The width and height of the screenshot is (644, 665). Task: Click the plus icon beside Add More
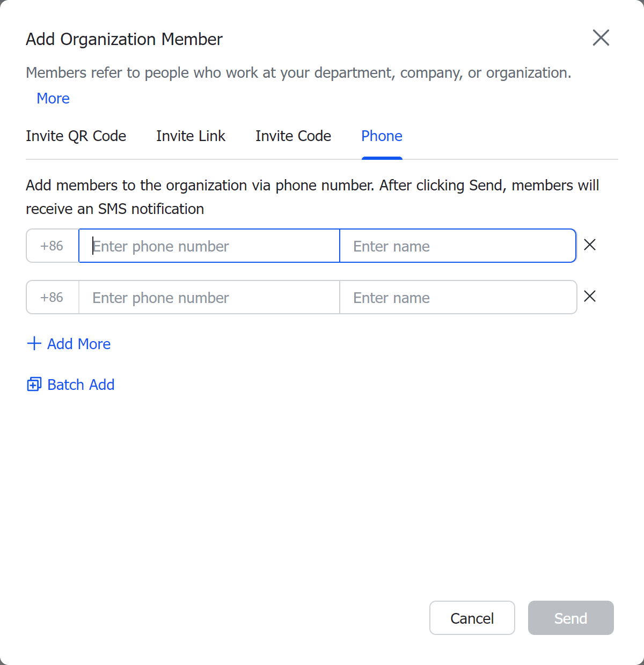[34, 344]
